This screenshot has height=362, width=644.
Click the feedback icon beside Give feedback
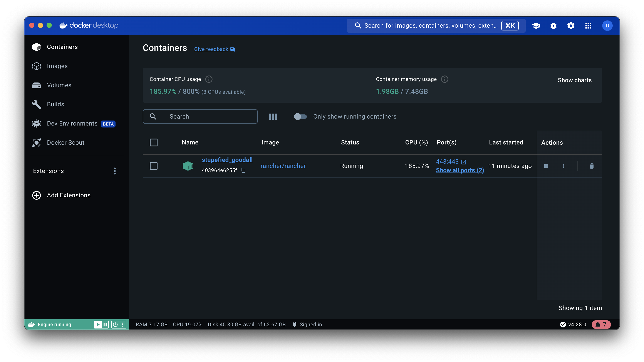[233, 49]
